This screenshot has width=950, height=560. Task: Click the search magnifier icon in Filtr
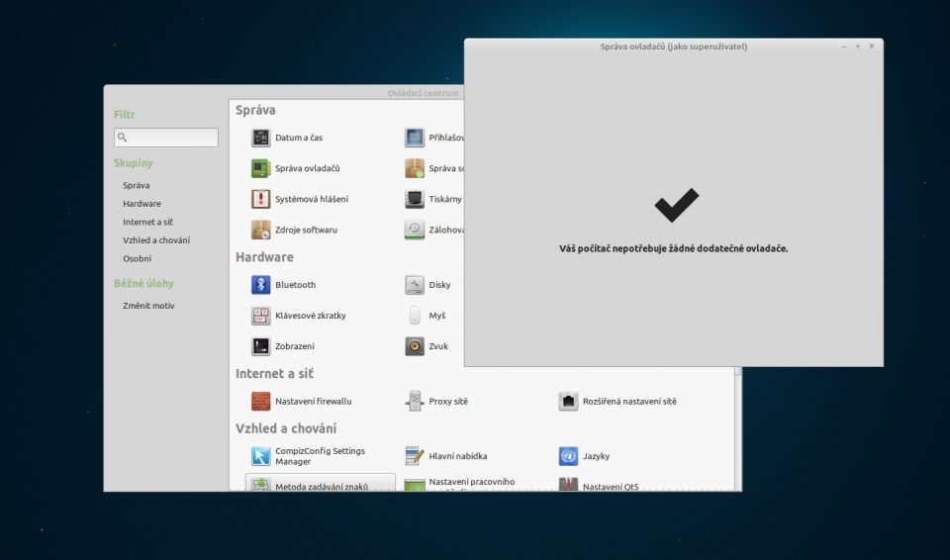pos(122,138)
